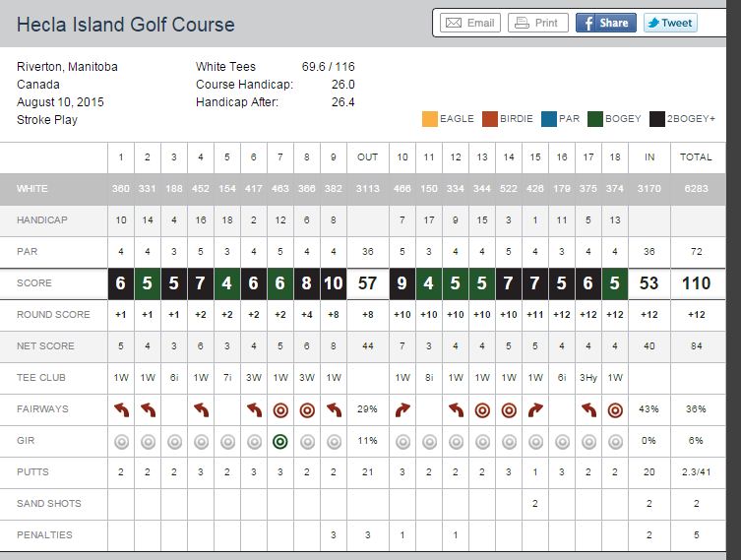Click the OUT column header

pyautogui.click(x=367, y=157)
